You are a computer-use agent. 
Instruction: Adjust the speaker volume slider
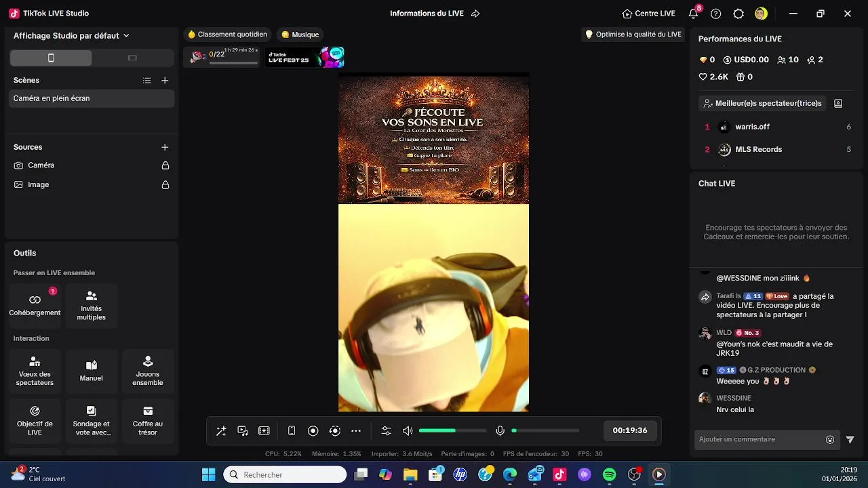click(x=452, y=431)
